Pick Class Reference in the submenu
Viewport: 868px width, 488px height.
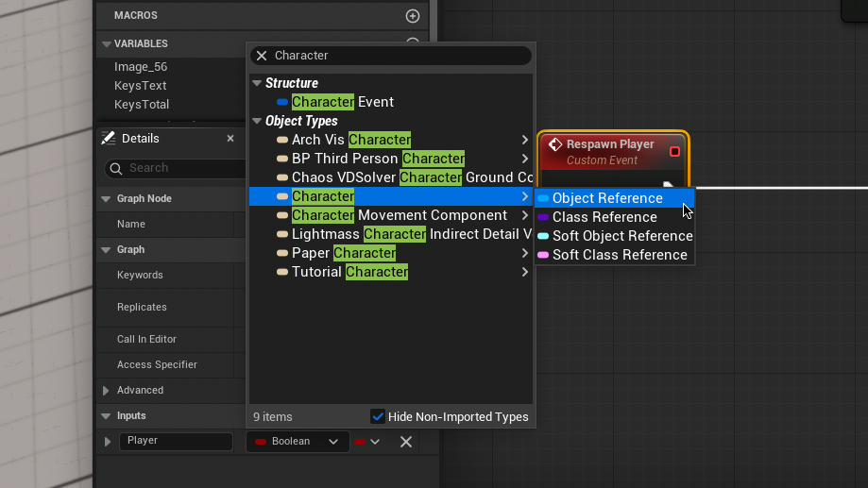pos(604,217)
